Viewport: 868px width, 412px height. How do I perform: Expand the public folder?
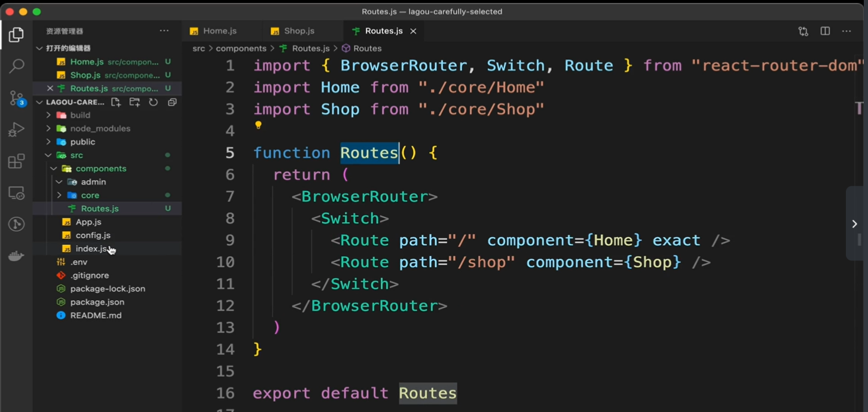[48, 142]
